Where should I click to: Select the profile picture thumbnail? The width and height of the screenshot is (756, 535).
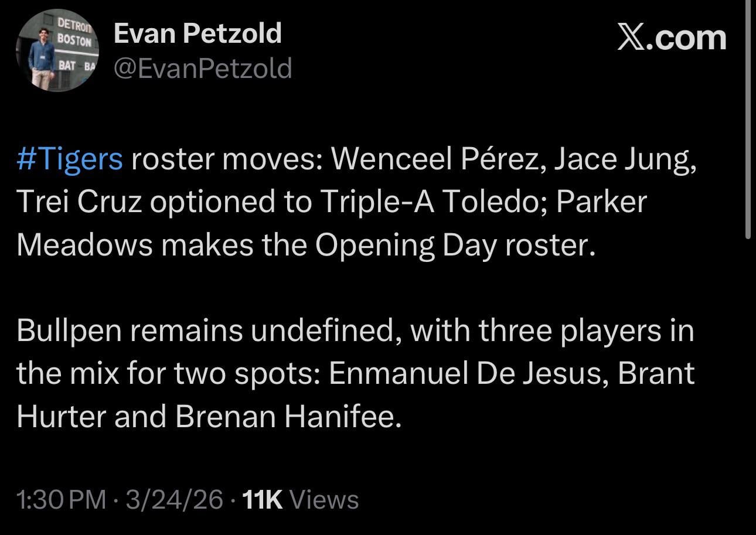pos(56,50)
